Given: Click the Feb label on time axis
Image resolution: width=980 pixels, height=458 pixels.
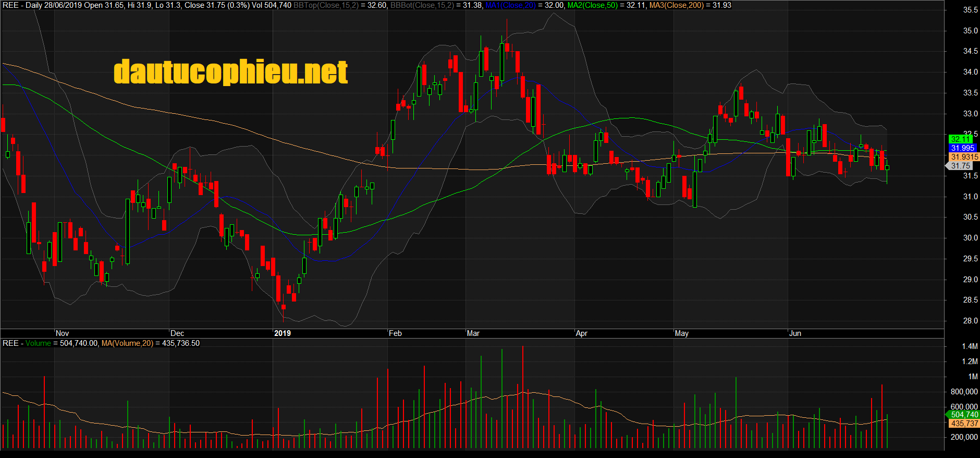Looking at the screenshot, I should click(x=395, y=333).
